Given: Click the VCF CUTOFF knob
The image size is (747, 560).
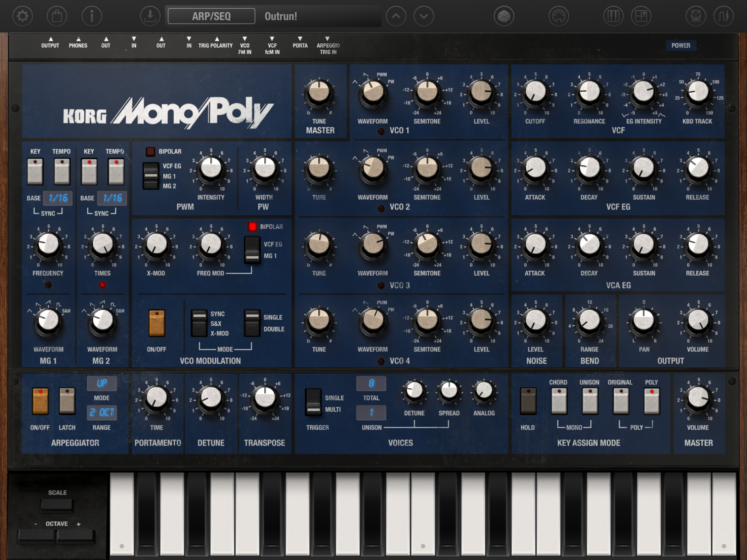Looking at the screenshot, I should [535, 92].
